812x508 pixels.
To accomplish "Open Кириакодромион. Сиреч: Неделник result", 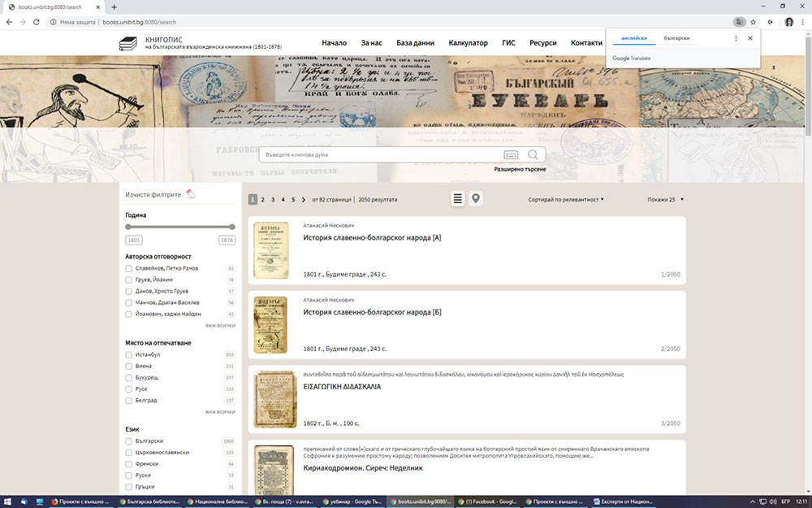I will tap(363, 468).
